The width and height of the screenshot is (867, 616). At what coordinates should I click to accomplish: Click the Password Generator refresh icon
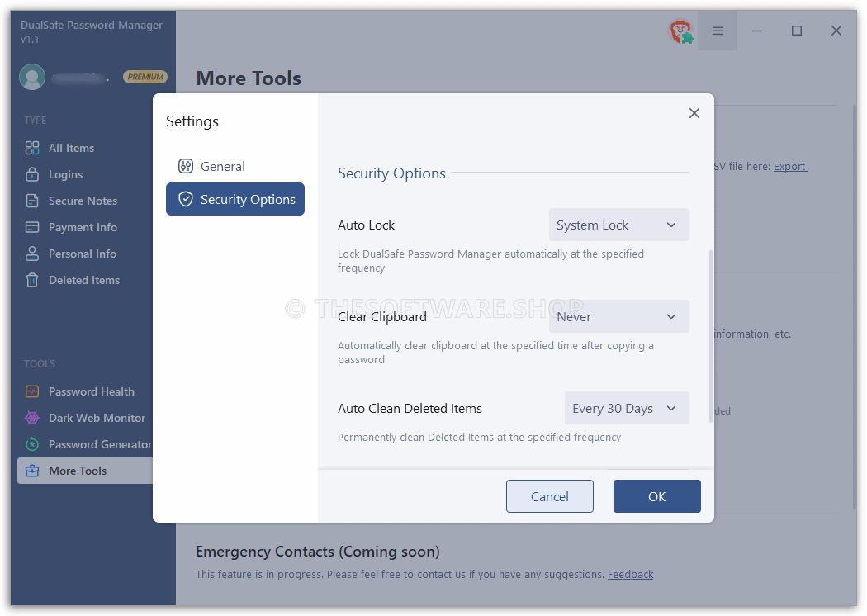click(32, 444)
